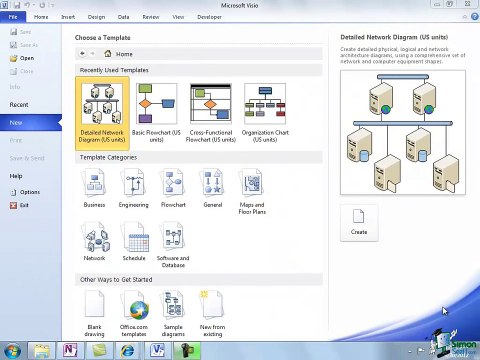
Task: Open the Info page
Action: point(15,87)
